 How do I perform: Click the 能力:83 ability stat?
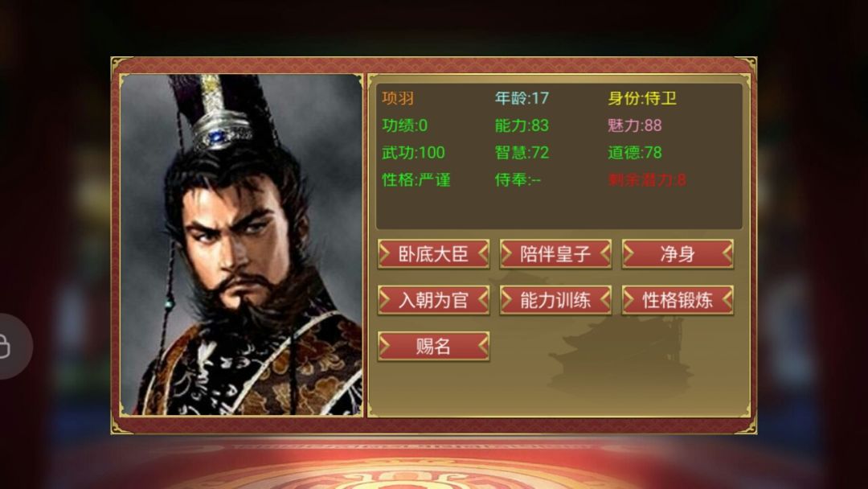click(x=522, y=125)
